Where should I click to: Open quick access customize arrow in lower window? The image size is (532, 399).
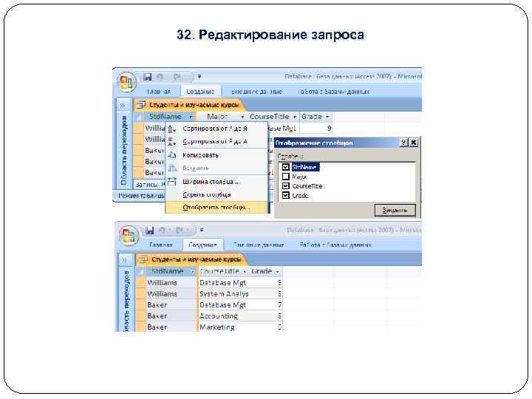202,230
